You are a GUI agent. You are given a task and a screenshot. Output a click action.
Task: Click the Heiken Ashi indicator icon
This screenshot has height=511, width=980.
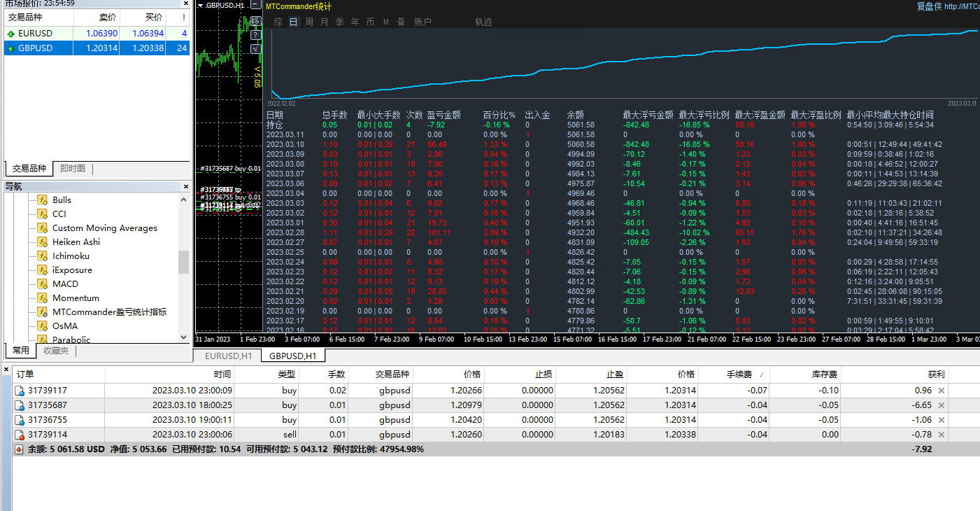[x=42, y=242]
